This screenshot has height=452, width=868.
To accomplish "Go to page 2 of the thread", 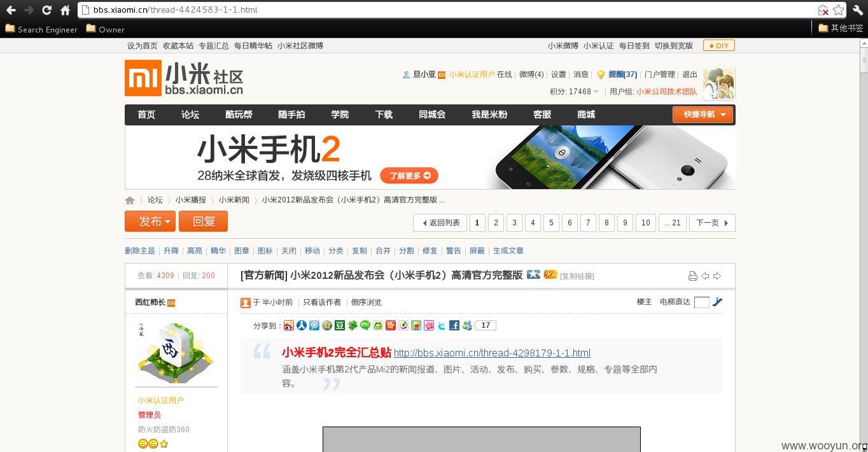I will 496,222.
